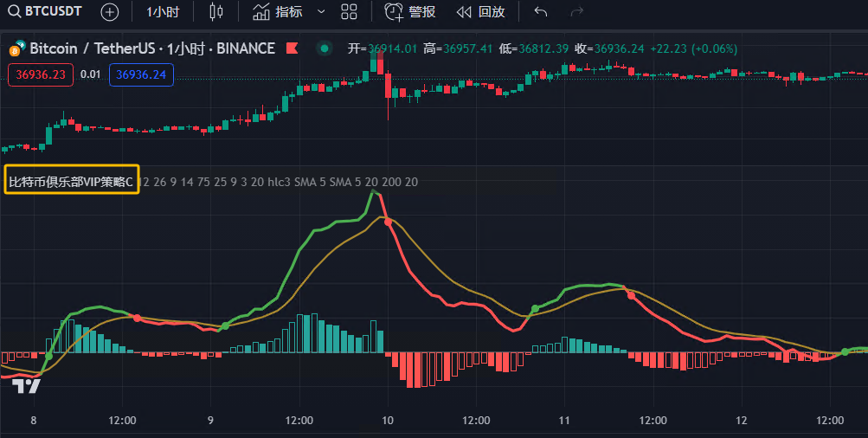Start bar replay with 回放

tap(480, 12)
